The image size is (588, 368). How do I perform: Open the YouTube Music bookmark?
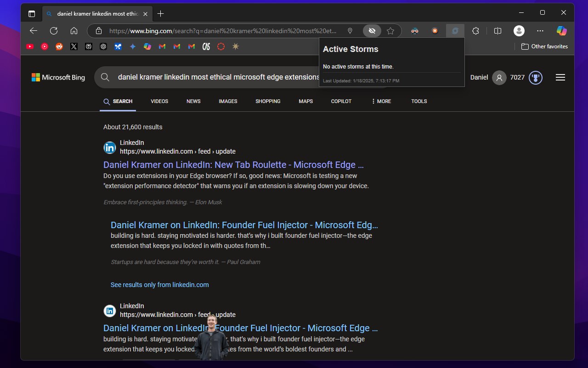point(45,46)
